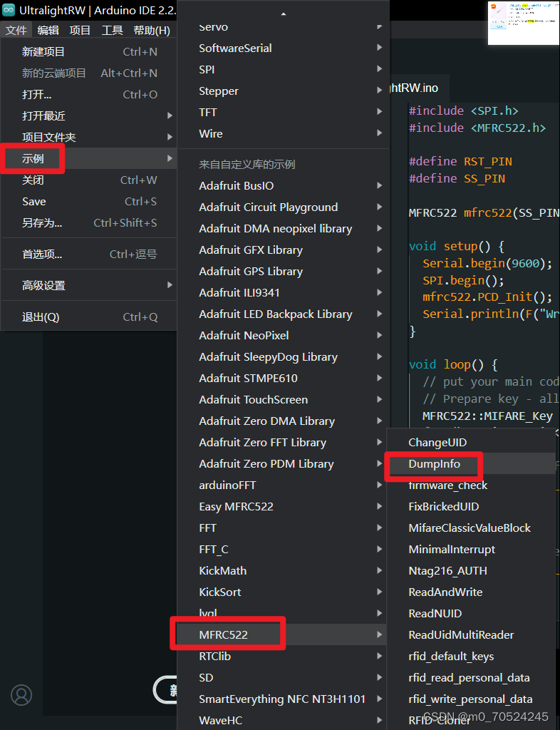Open WaveHC examples
The width and height of the screenshot is (560, 730).
pyautogui.click(x=284, y=720)
